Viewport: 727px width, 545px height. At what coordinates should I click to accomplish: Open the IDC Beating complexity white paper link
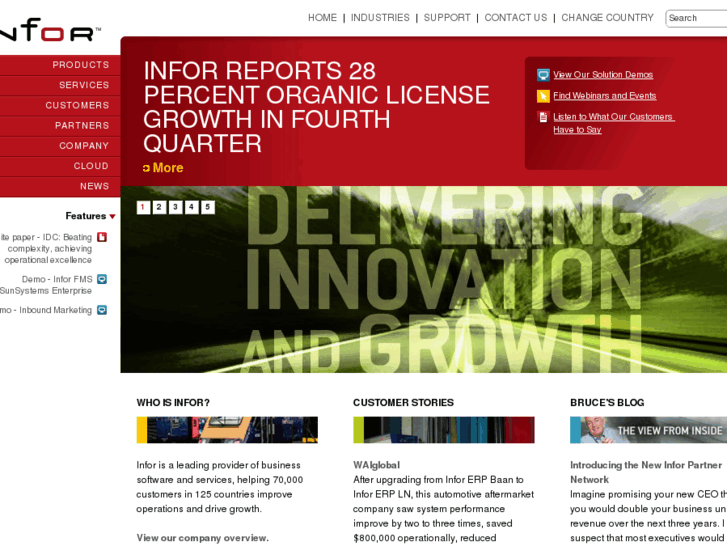(x=46, y=249)
